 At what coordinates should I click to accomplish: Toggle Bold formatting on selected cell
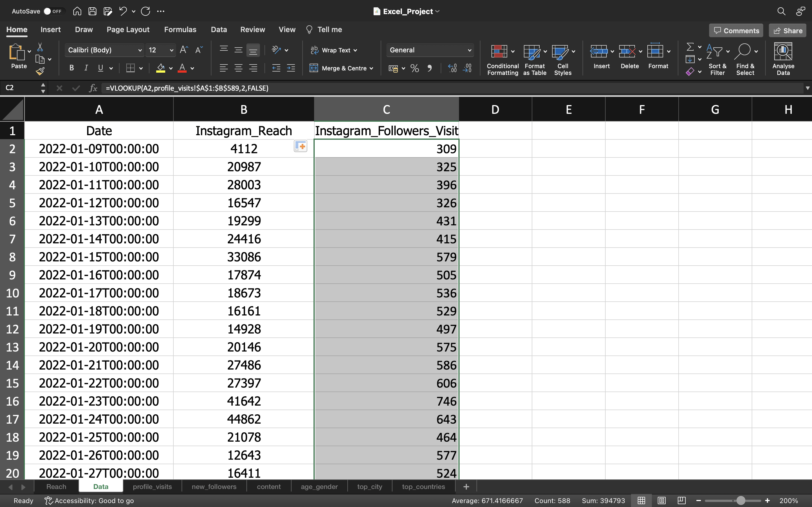pyautogui.click(x=71, y=68)
